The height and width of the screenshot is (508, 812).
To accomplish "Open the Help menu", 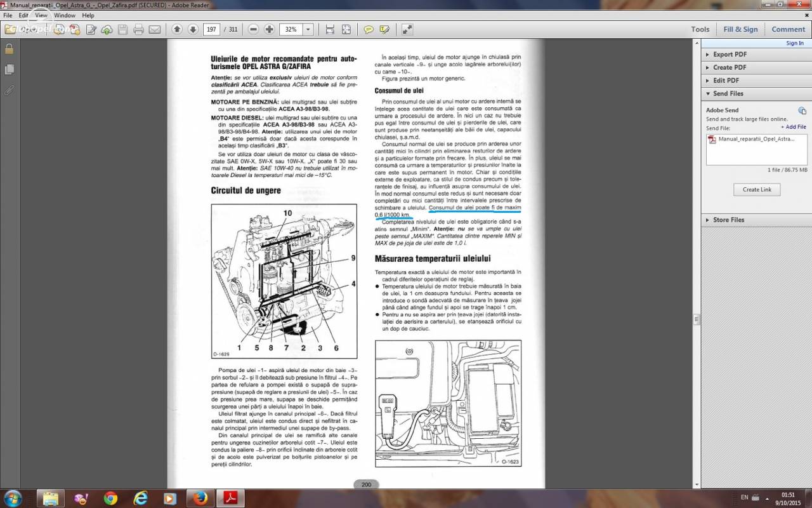I will (88, 15).
